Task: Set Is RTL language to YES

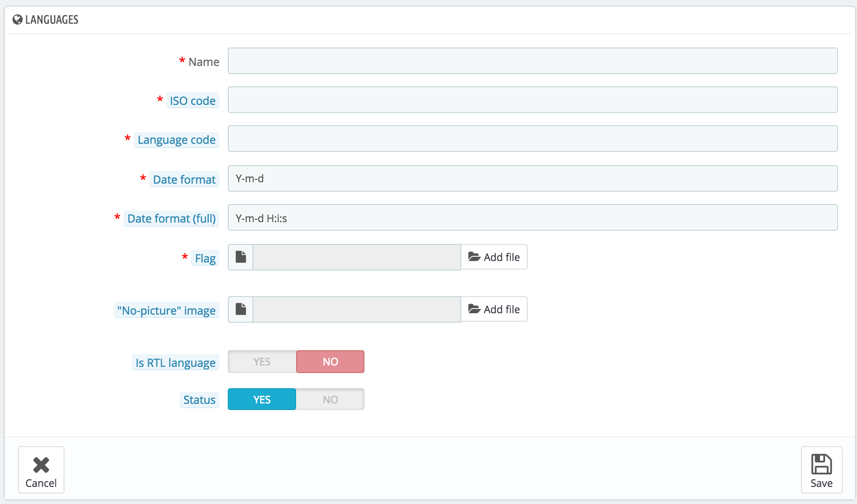Action: click(x=262, y=362)
